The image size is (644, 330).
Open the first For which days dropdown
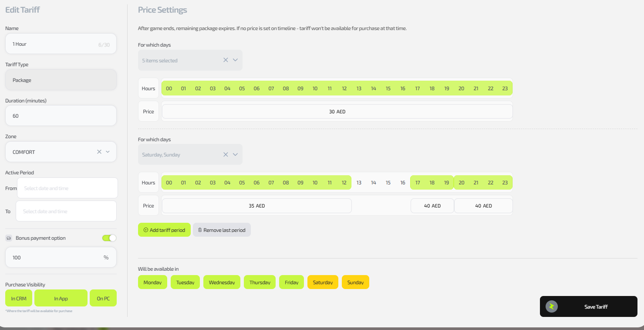point(236,60)
